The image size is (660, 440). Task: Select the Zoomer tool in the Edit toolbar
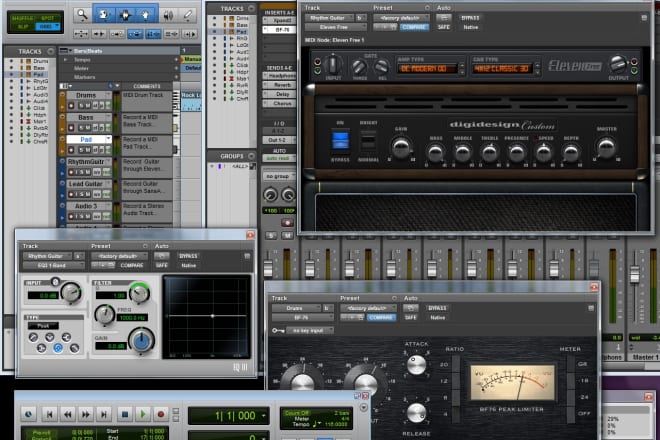coord(82,15)
